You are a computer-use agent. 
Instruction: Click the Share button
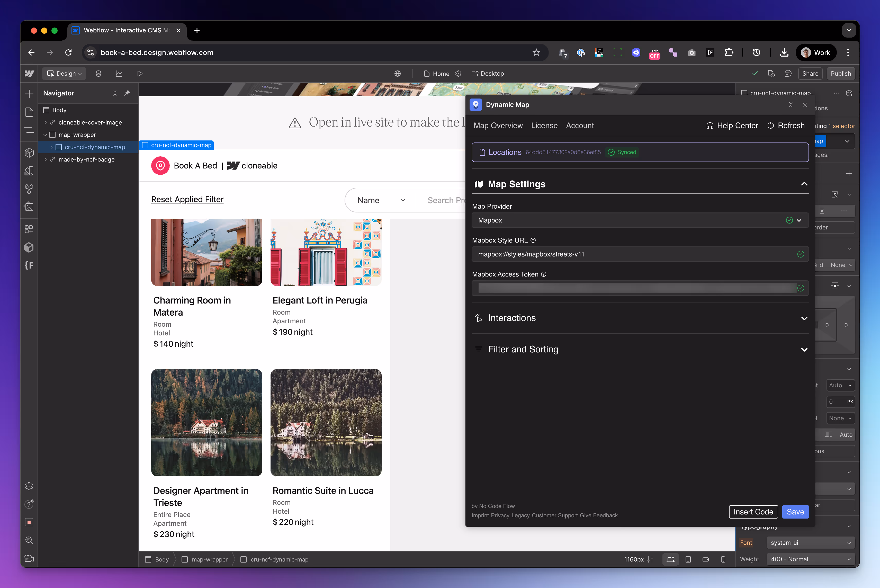coord(810,74)
